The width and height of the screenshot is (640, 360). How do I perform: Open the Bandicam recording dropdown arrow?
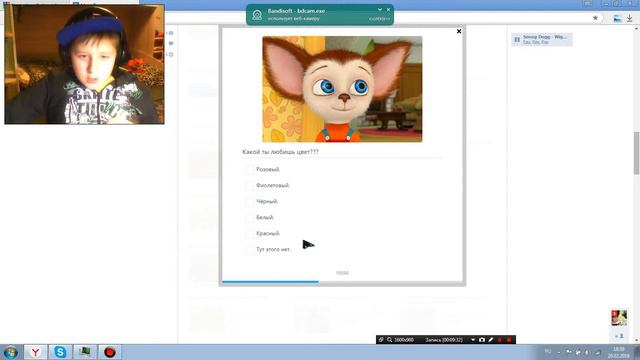tap(473, 340)
